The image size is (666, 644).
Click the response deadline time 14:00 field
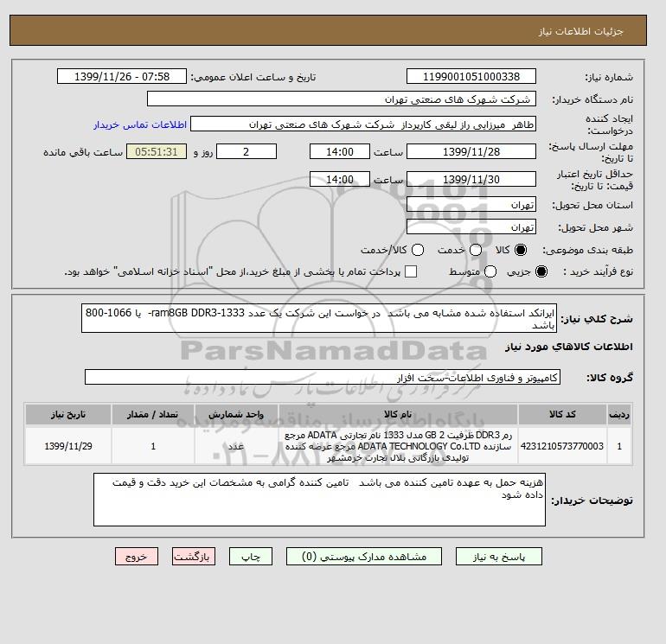pos(340,151)
